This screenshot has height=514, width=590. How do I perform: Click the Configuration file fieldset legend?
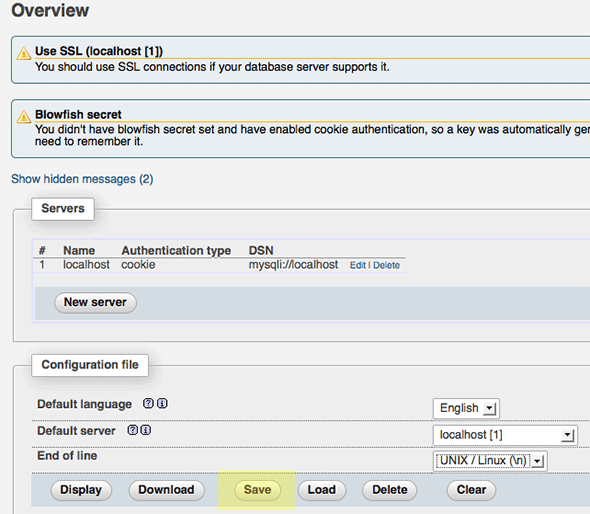click(90, 365)
